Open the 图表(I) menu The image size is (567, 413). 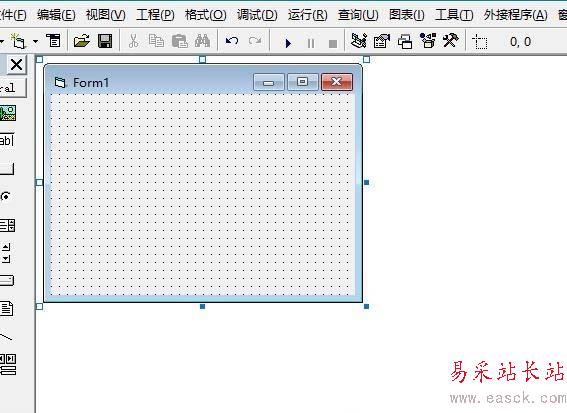pos(407,15)
